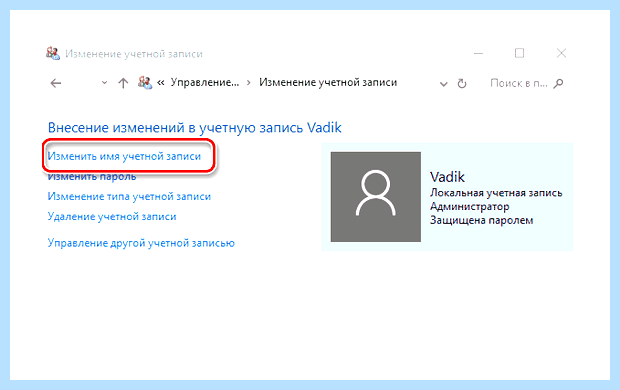The height and width of the screenshot is (390, 620).
Task: Close the account settings window
Action: 561,53
